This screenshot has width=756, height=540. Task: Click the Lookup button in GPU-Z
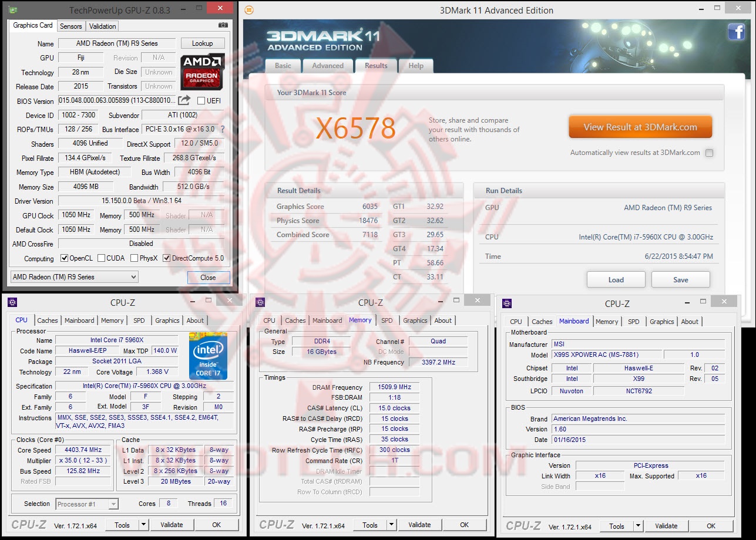click(x=202, y=43)
